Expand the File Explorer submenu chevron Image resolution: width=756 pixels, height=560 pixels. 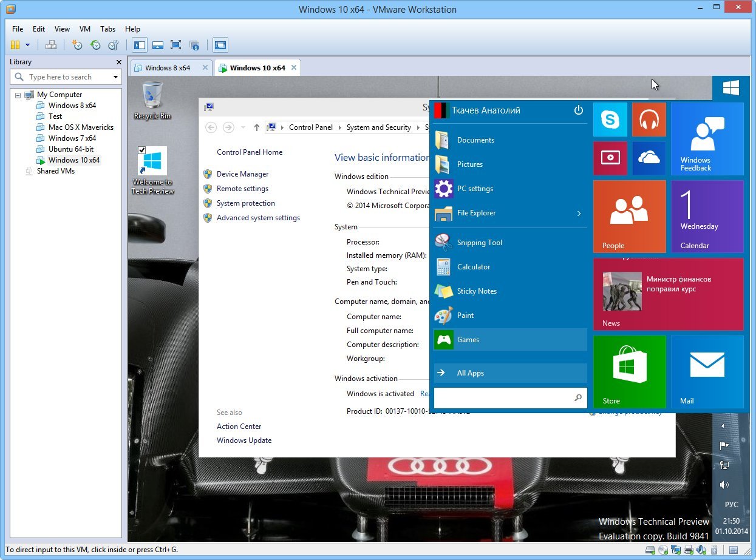[579, 214]
